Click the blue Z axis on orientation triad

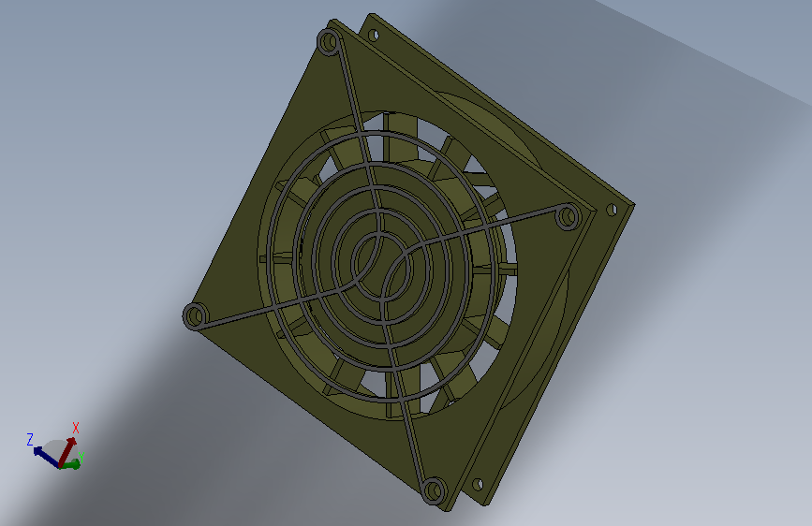pyautogui.click(x=46, y=458)
